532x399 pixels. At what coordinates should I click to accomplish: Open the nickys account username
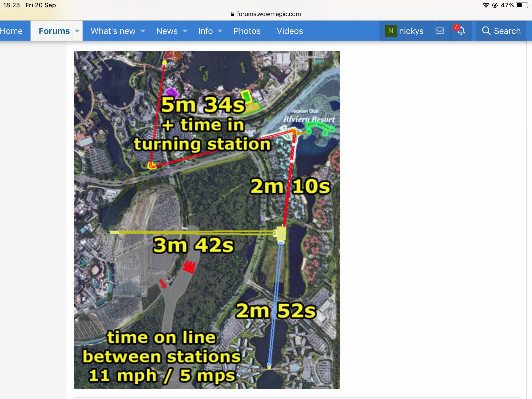411,31
